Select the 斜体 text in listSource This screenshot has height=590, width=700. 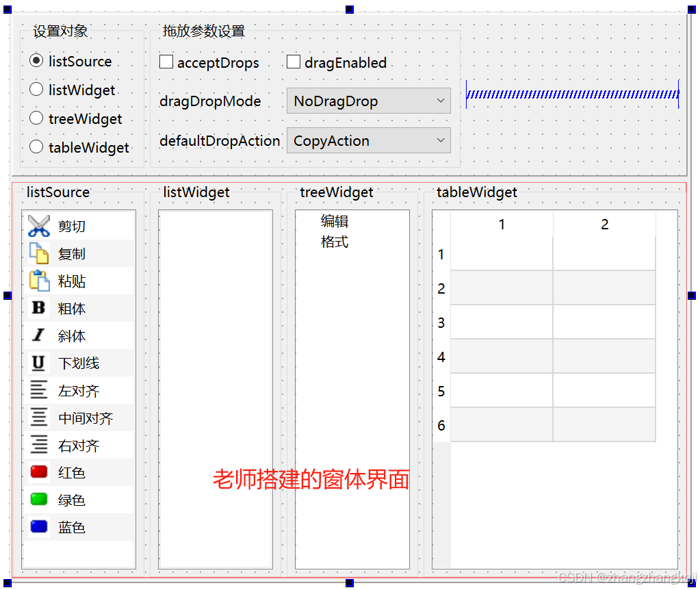click(71, 336)
